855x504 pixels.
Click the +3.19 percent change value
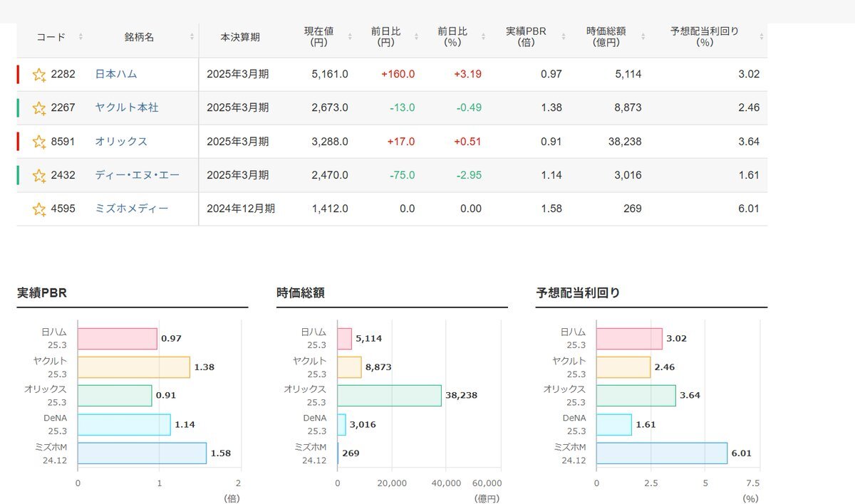click(467, 74)
